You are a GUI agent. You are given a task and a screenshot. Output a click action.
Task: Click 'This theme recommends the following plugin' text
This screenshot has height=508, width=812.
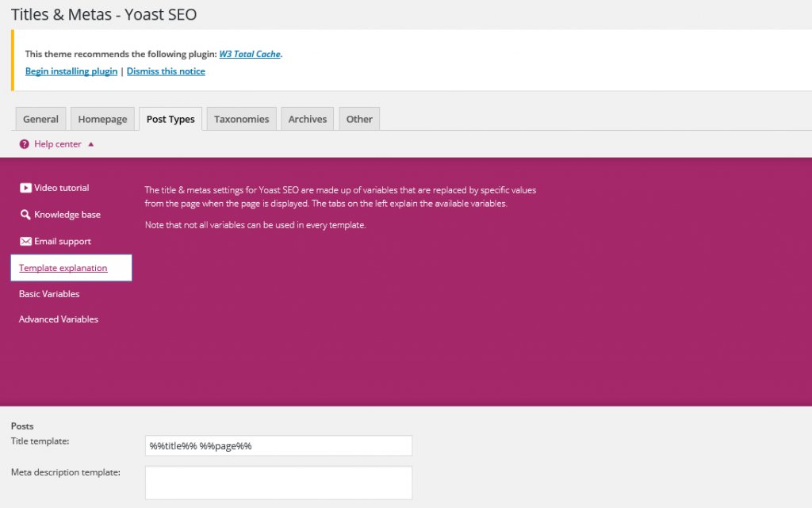[121, 54]
